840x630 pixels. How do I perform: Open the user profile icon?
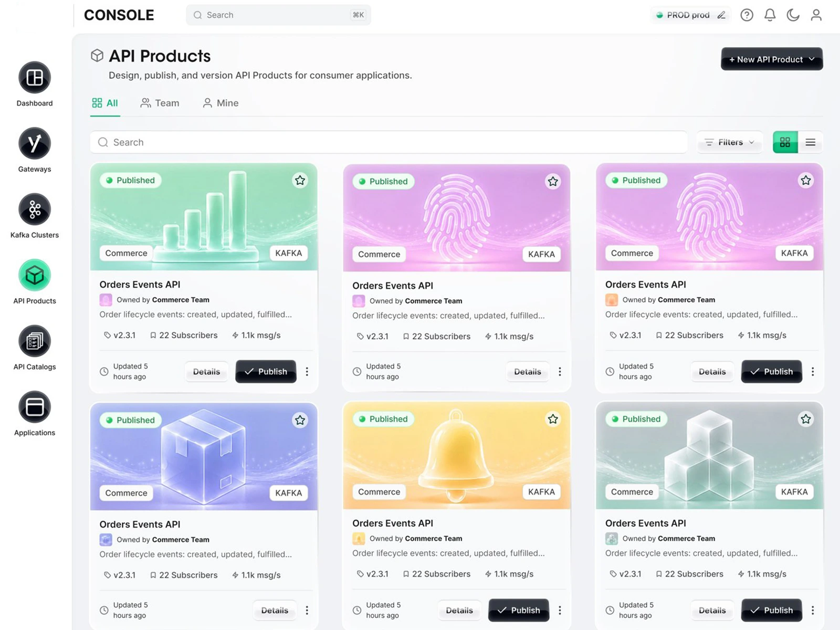816,15
